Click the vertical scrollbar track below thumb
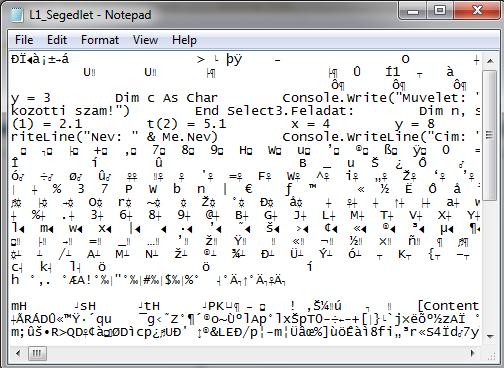Screen dimensions: 504x368 pyautogui.click(x=490, y=264)
